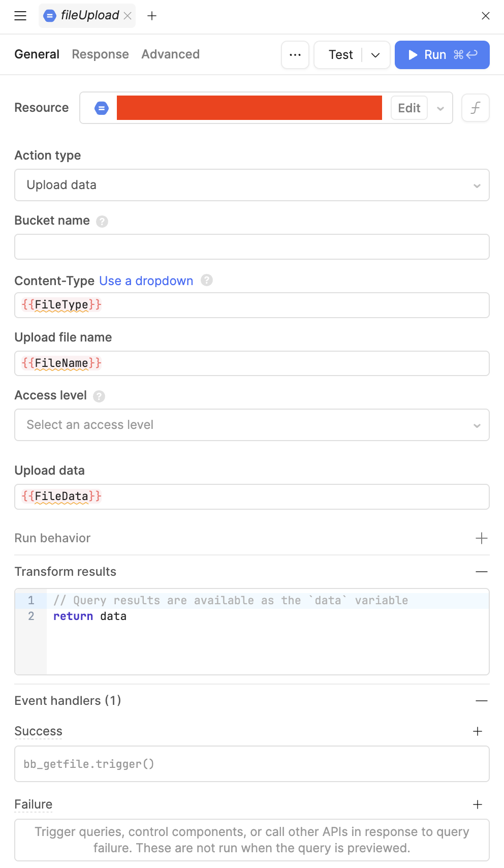This screenshot has height=868, width=504.
Task: Collapse the Transform results section
Action: click(x=481, y=572)
